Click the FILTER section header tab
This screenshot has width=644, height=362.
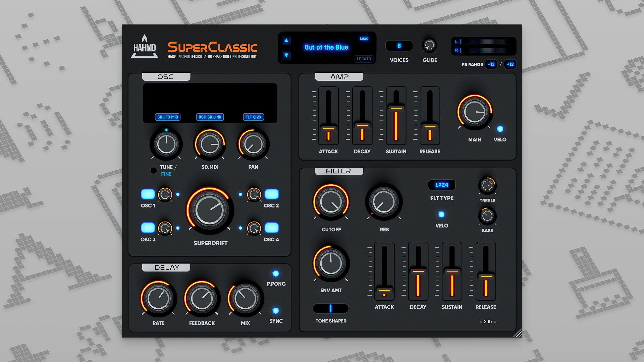click(339, 171)
